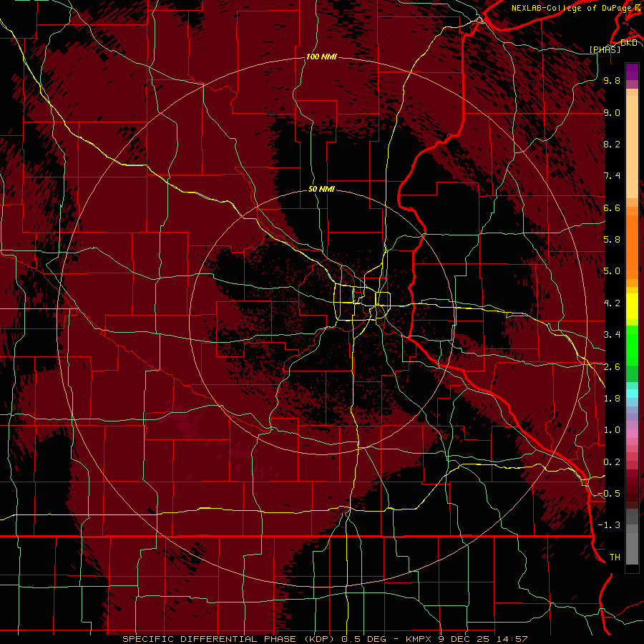Pick the yellow swatch on color bar

(632, 306)
